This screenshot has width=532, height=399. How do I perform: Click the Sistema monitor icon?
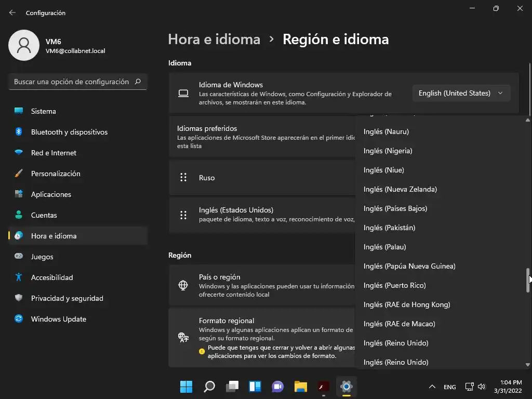19,111
